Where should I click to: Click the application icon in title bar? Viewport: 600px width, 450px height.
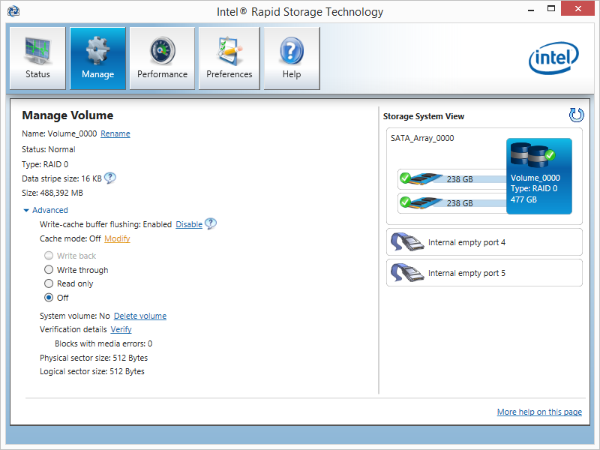[13, 11]
